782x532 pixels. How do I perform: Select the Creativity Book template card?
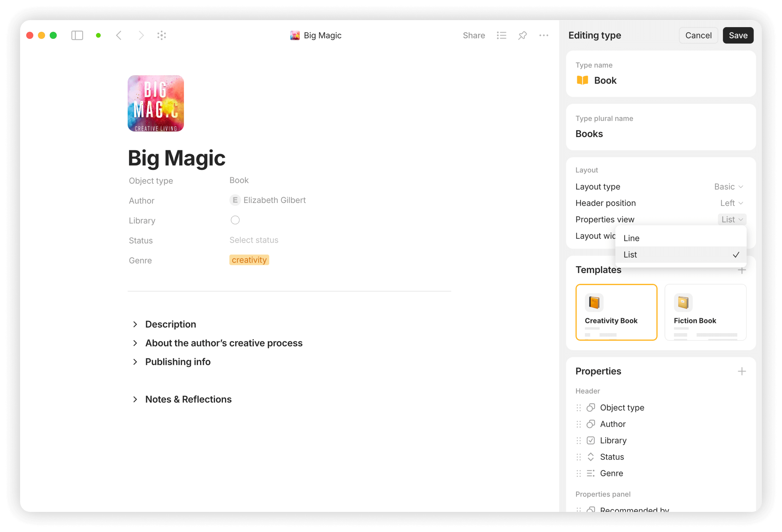[x=616, y=312]
